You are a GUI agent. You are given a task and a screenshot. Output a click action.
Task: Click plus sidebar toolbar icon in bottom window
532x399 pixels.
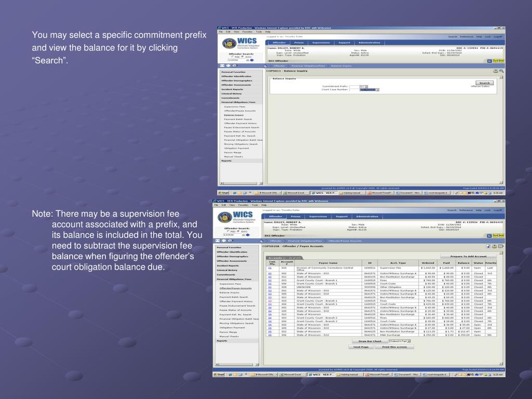click(224, 241)
